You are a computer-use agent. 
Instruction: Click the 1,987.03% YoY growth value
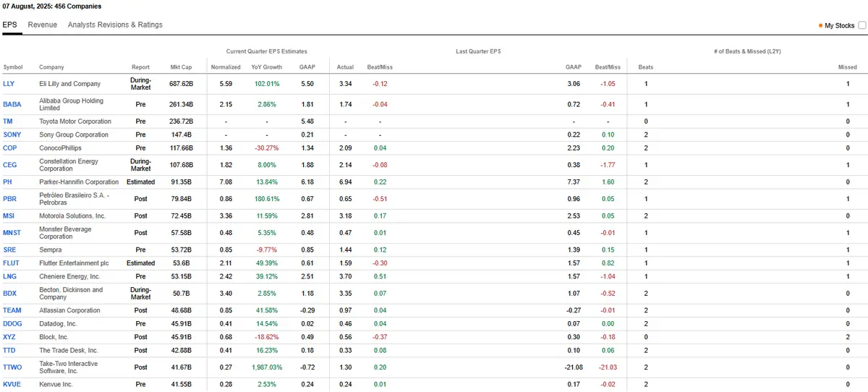pyautogui.click(x=266, y=367)
